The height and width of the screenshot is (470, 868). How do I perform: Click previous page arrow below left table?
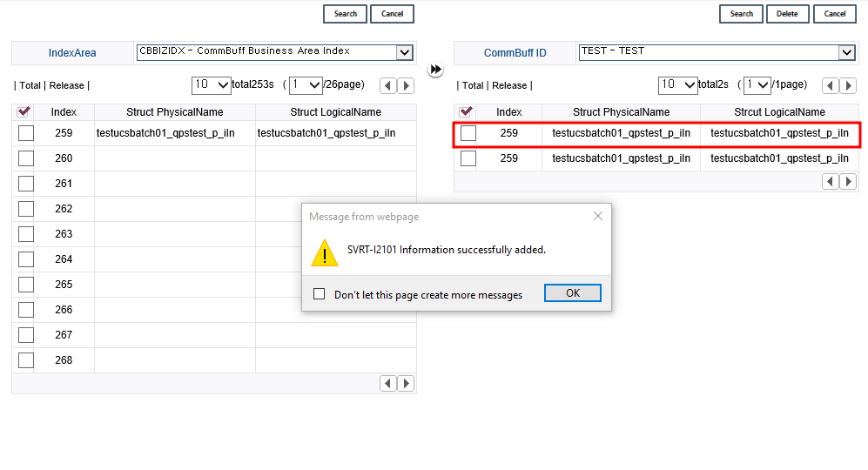coord(388,384)
